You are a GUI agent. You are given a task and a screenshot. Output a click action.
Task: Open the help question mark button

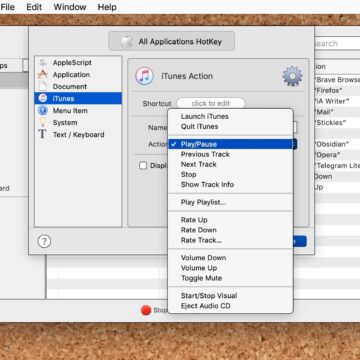coord(44,241)
